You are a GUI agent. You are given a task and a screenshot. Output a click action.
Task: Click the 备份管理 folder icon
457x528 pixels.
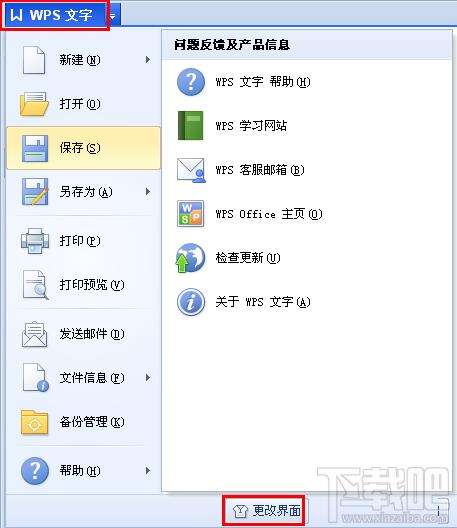point(34,422)
